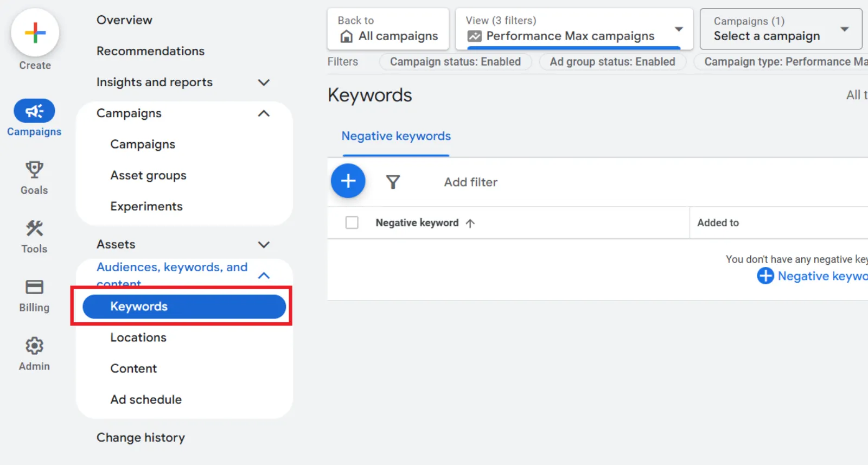Click the All campaigns home icon

click(346, 36)
